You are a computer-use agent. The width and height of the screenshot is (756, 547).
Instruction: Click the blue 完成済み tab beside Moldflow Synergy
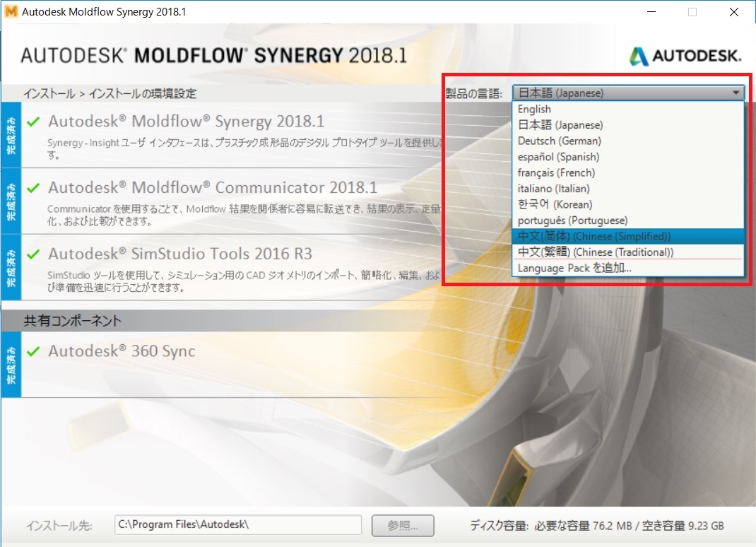click(11, 135)
